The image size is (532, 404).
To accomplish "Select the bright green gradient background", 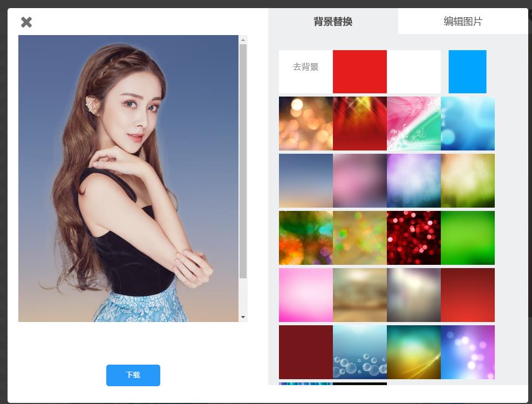I will tap(468, 238).
